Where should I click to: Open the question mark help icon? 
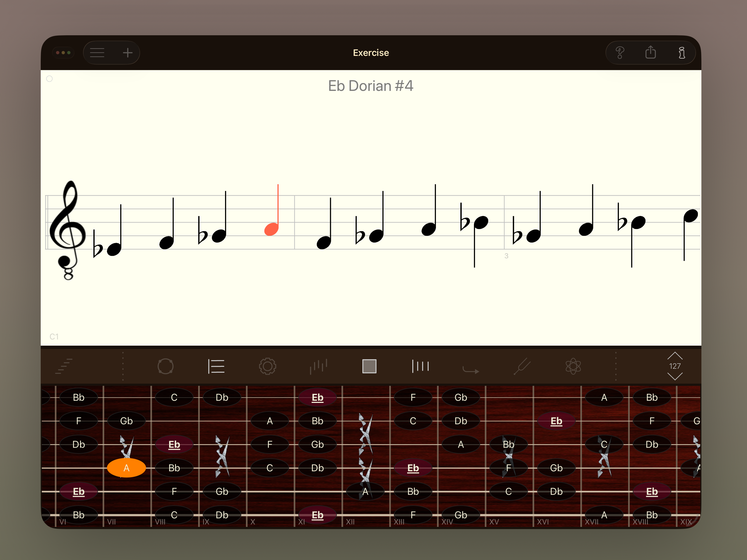click(619, 53)
